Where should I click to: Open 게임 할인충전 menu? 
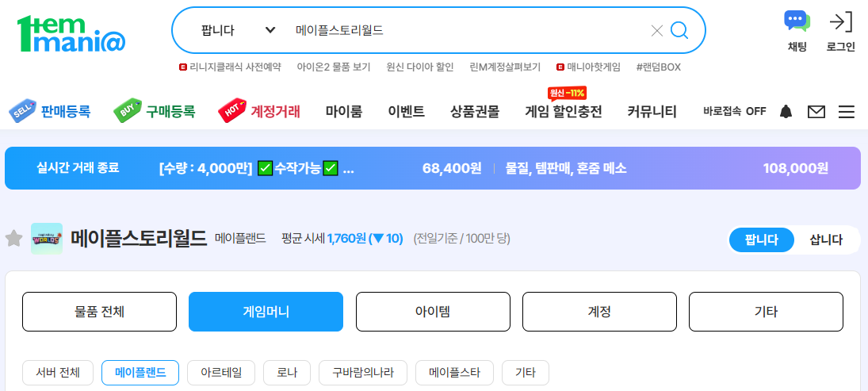tap(564, 112)
